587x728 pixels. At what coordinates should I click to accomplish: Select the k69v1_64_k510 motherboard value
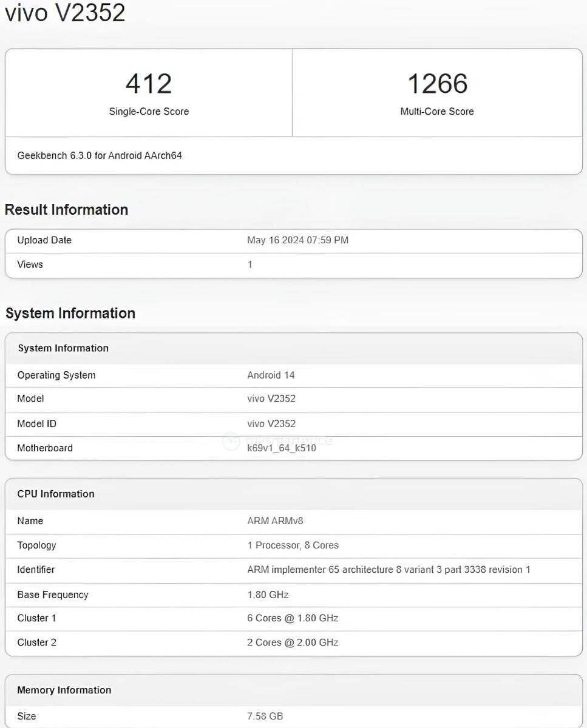tap(282, 448)
